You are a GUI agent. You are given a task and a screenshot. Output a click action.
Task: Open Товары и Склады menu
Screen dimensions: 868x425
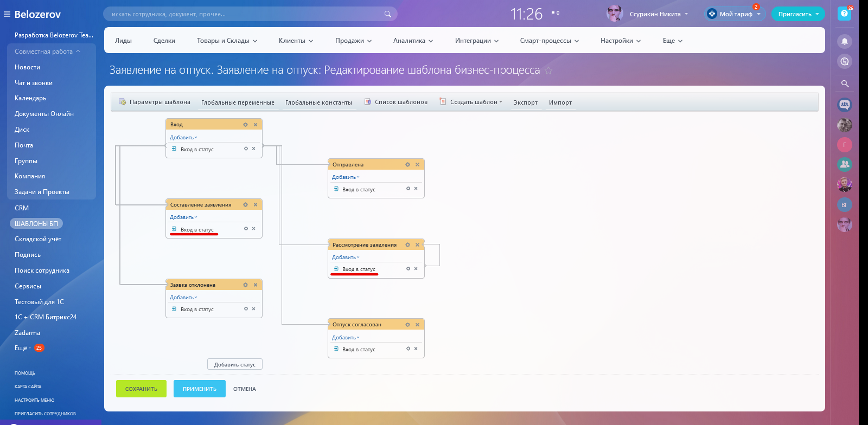coord(227,41)
